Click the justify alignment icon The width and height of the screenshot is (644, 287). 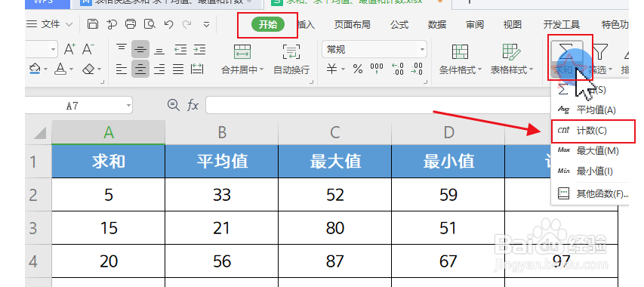[178, 69]
